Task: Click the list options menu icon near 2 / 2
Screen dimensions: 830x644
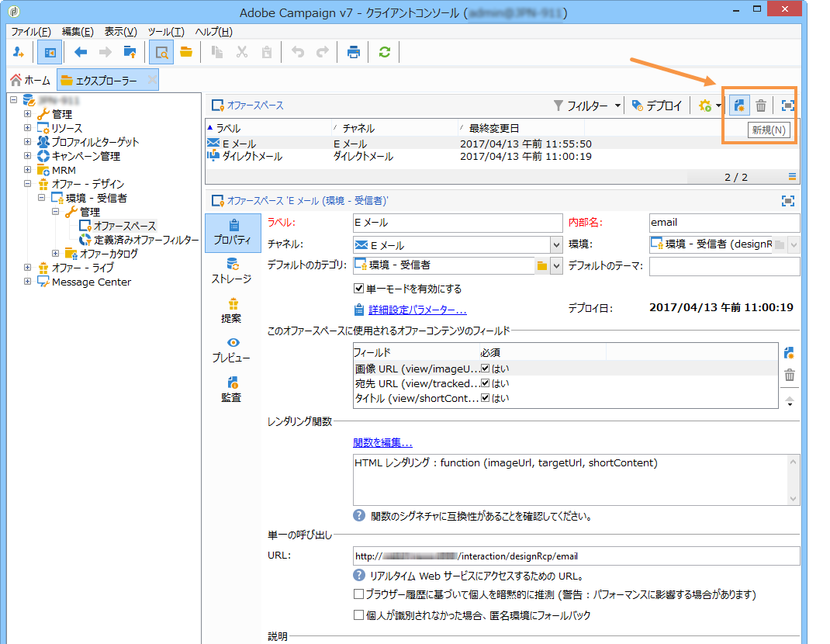Action: 792,176
